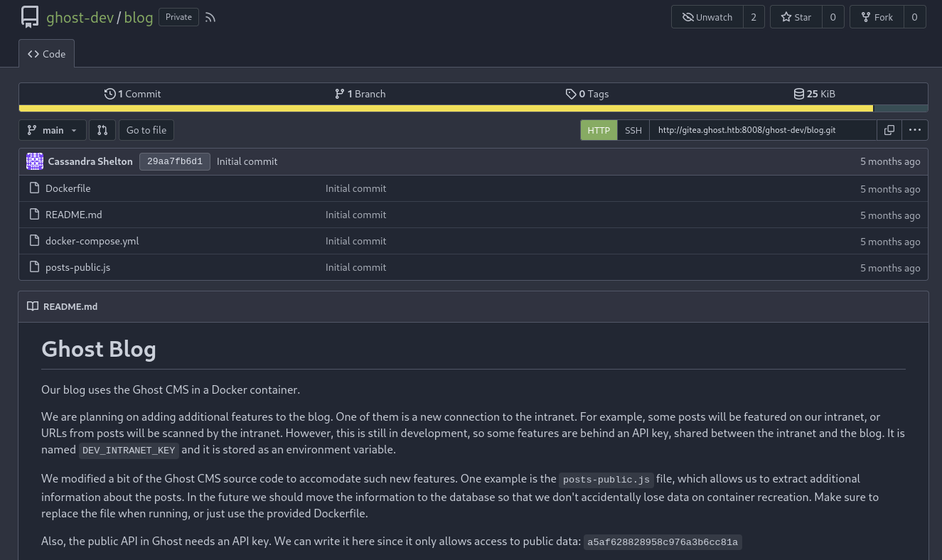Select the SSH clone option
Screen dimensions: 942x560
[x=633, y=130]
